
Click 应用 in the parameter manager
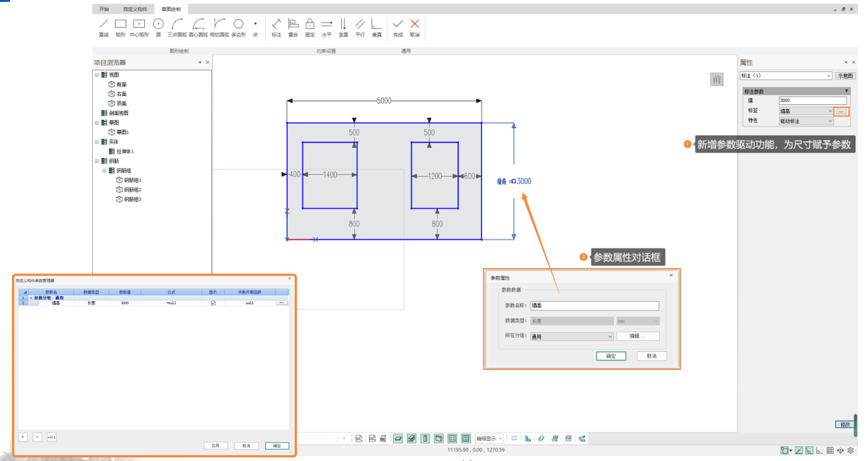click(x=215, y=446)
